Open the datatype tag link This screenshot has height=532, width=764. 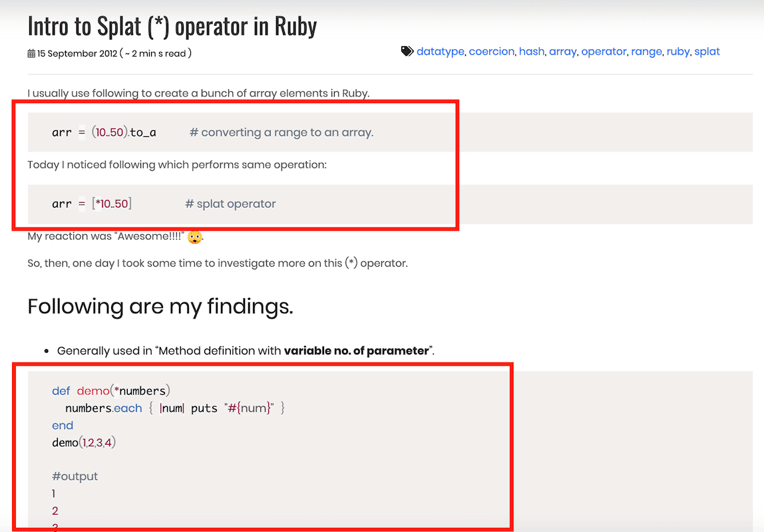click(441, 52)
